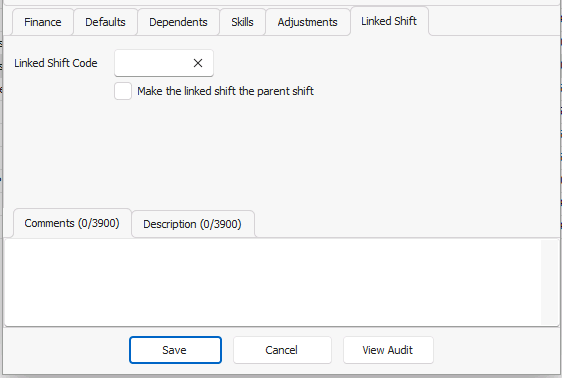This screenshot has width=562, height=378.
Task: Click inside the comments text area
Action: (272, 282)
